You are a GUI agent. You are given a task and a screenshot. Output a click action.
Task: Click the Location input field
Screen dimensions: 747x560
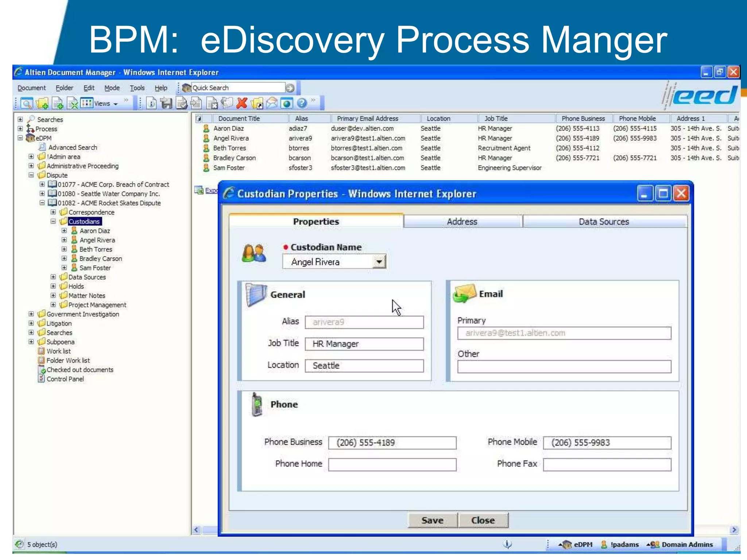(364, 366)
